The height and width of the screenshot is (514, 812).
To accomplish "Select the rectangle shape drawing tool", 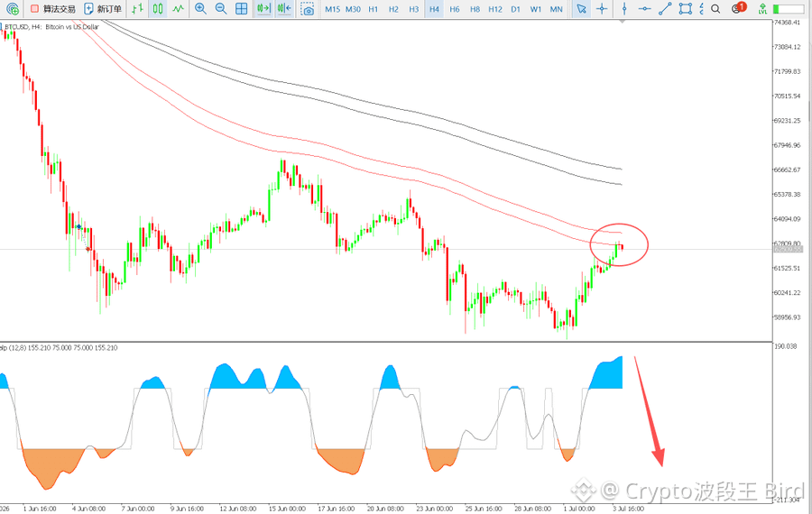I will pos(686,9).
